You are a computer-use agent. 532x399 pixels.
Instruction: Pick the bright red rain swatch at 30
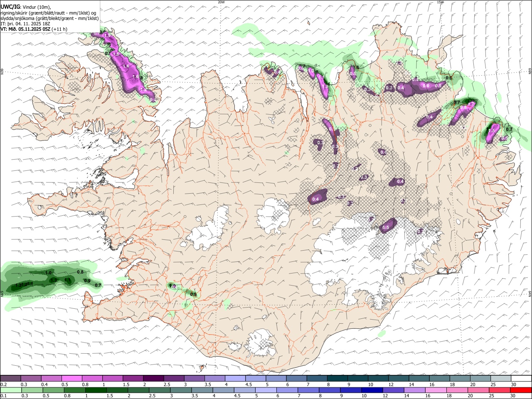click(x=520, y=390)
